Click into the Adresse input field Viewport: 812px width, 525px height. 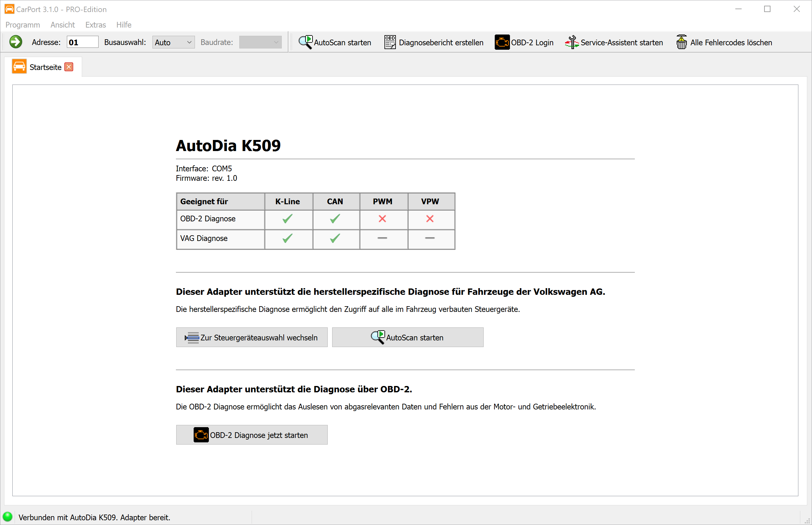coord(82,42)
